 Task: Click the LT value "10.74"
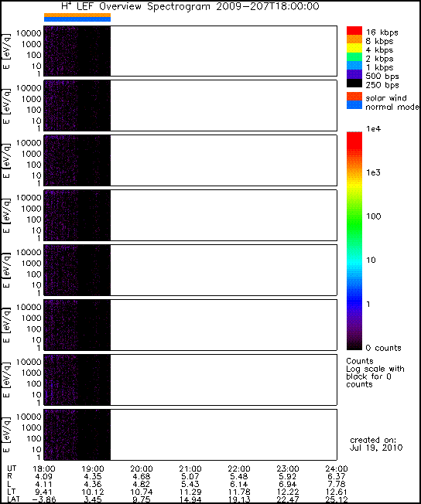142,492
